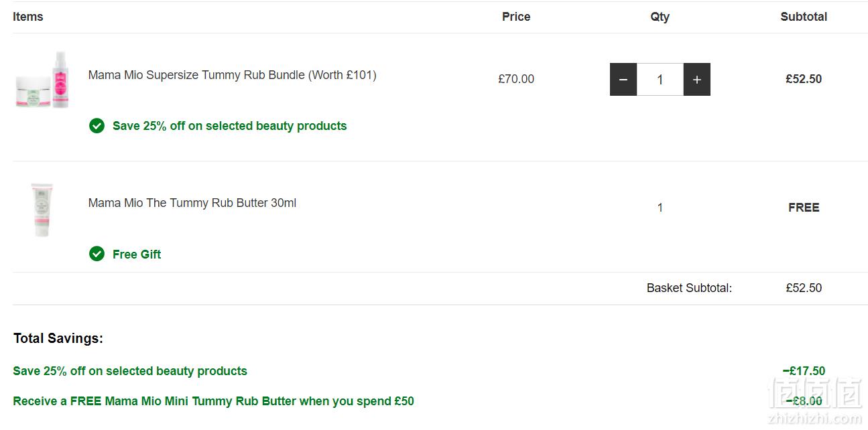The height and width of the screenshot is (430, 868).
Task: Click the Subtotal column header
Action: point(804,17)
